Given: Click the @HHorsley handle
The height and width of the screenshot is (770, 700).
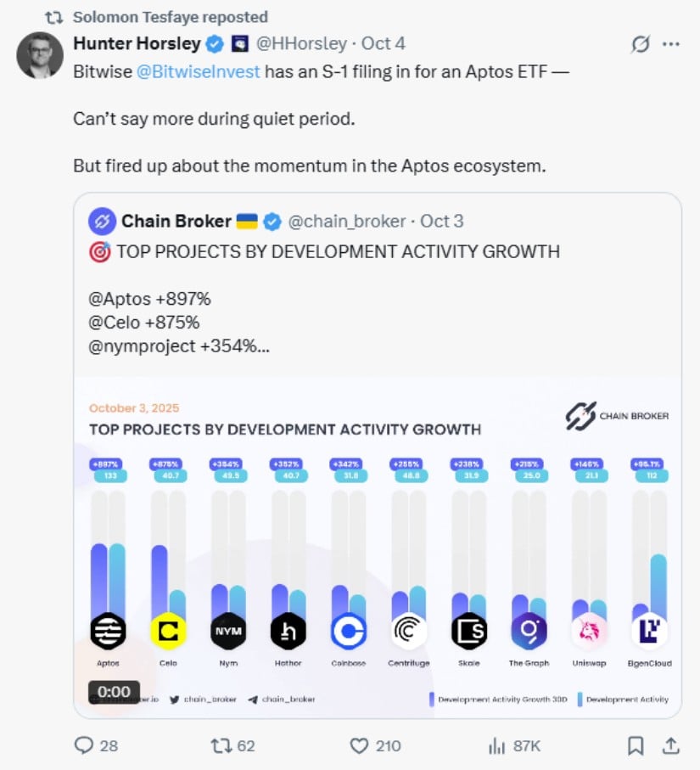Looking at the screenshot, I should pyautogui.click(x=302, y=43).
